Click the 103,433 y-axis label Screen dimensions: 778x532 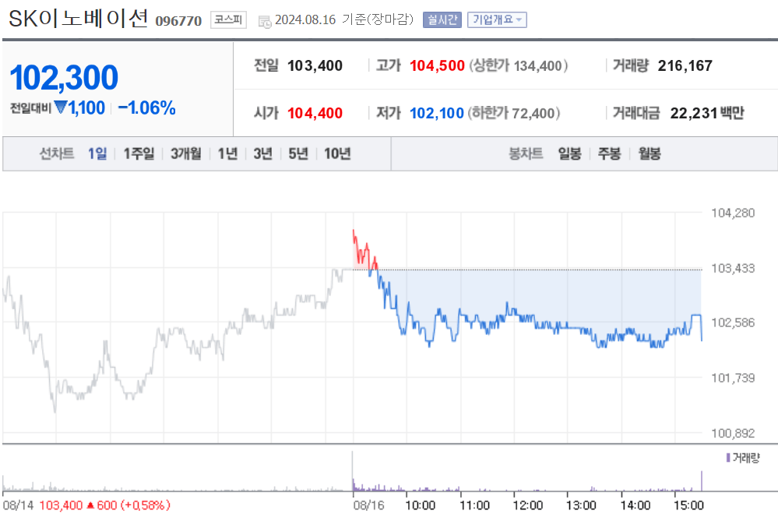pos(733,269)
